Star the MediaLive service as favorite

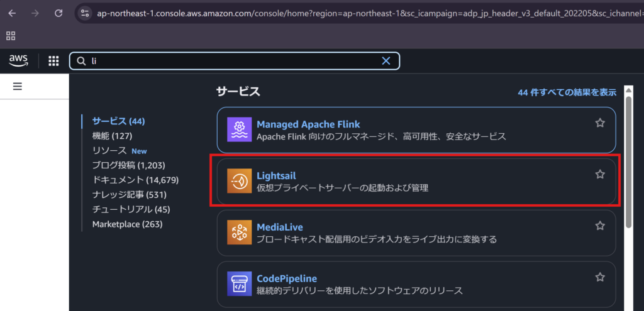tap(600, 226)
